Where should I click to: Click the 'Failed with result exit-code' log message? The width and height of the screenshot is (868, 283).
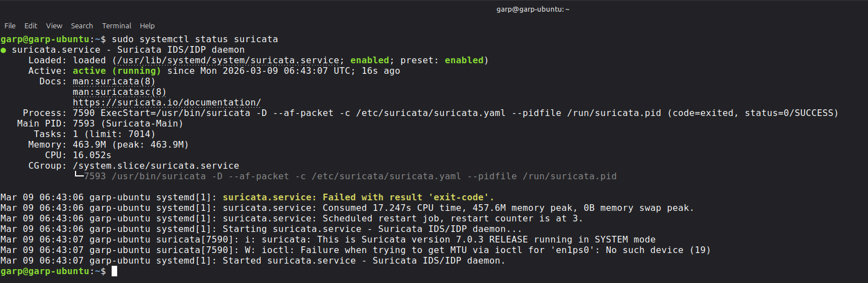coord(358,197)
